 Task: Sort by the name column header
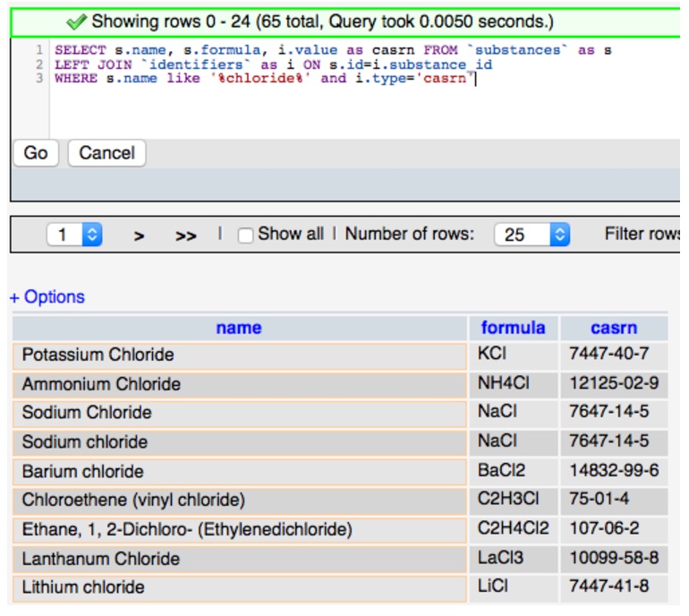(239, 328)
